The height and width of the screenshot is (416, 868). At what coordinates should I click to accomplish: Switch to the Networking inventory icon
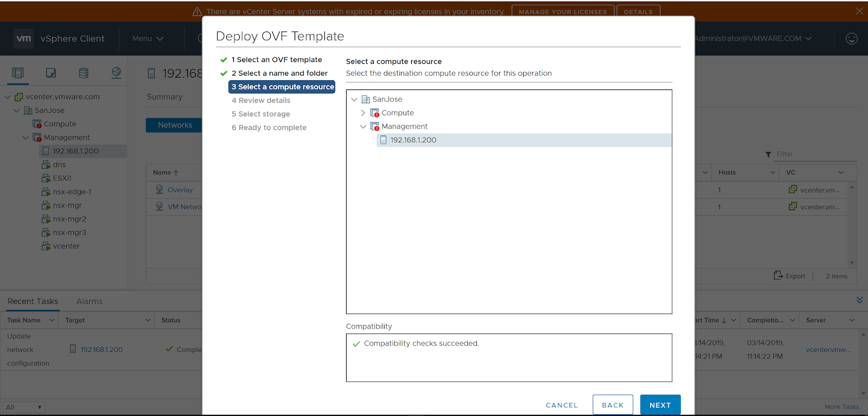click(116, 73)
